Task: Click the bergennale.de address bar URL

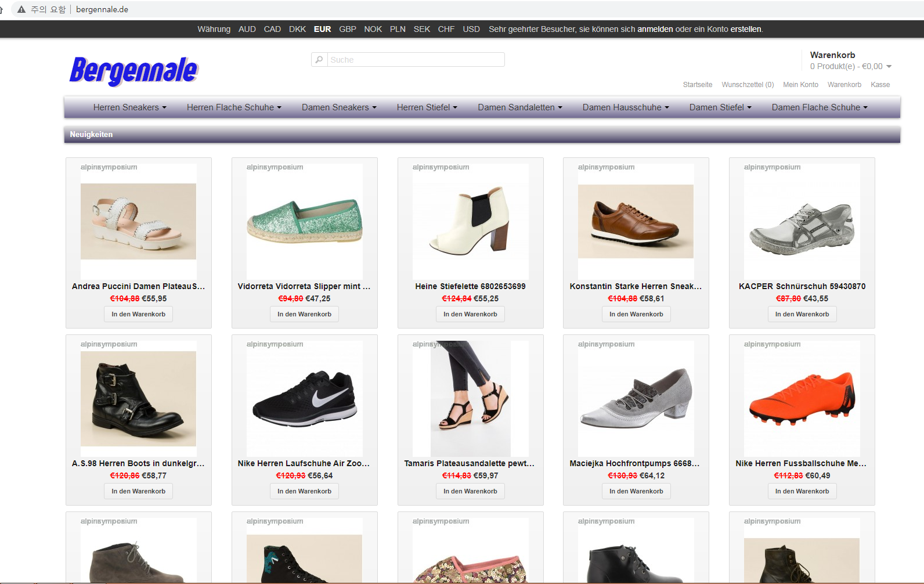Action: [x=102, y=9]
